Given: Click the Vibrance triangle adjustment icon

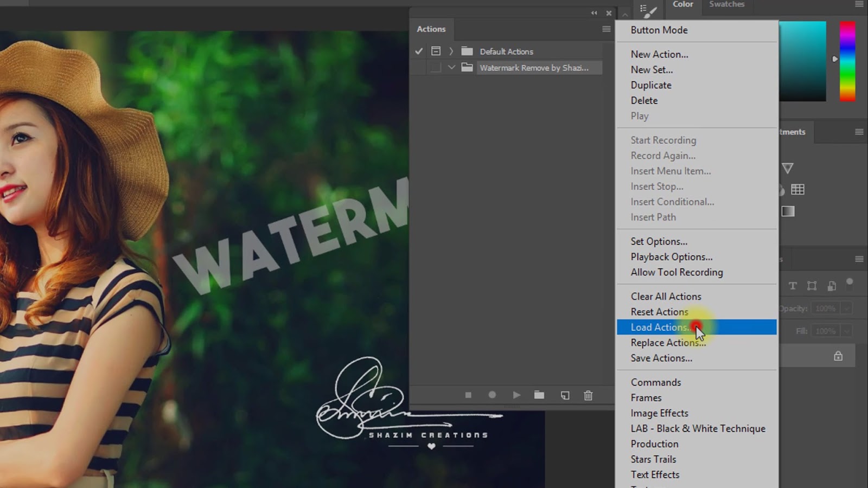Looking at the screenshot, I should pyautogui.click(x=788, y=168).
